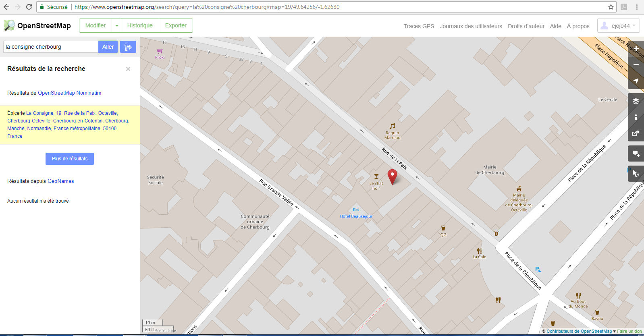Add a note to the map

[636, 153]
